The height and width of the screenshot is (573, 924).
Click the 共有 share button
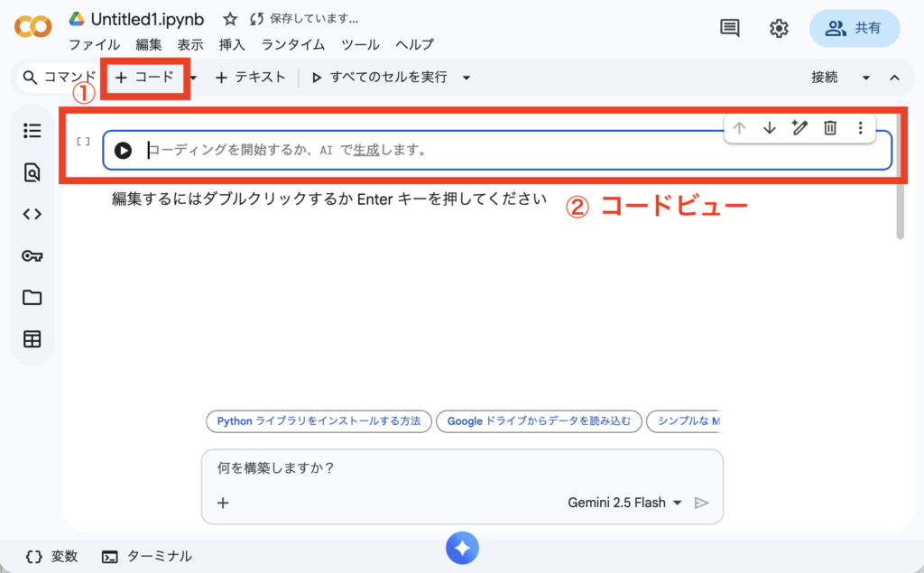click(855, 28)
